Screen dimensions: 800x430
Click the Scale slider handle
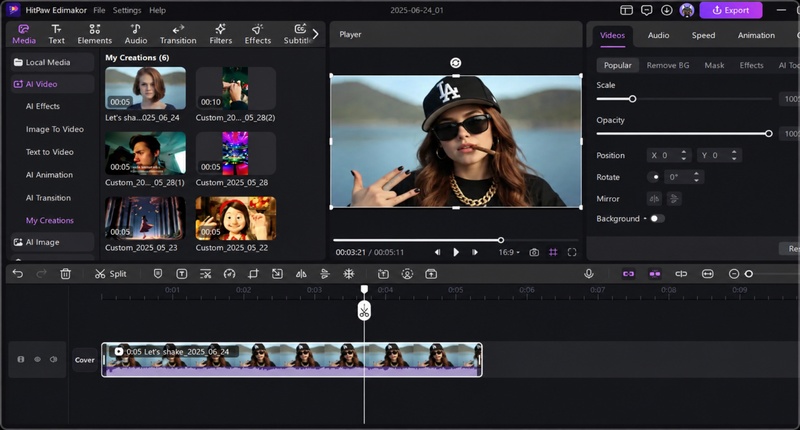[x=632, y=99]
